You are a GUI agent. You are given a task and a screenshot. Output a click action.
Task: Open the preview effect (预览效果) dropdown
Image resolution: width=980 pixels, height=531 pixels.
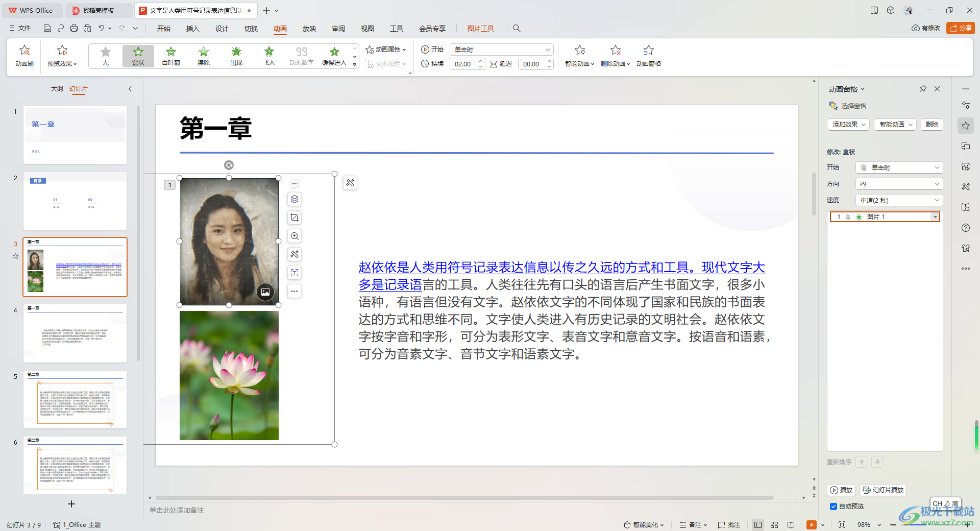pos(62,63)
